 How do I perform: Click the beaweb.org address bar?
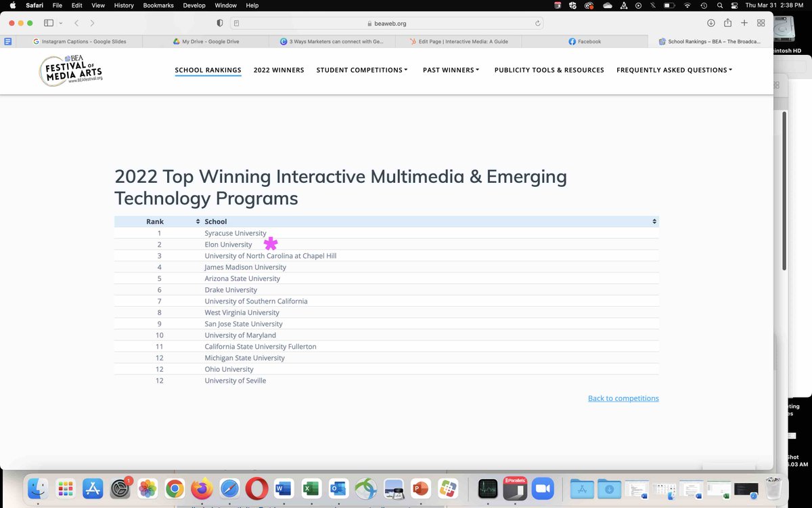(x=387, y=23)
